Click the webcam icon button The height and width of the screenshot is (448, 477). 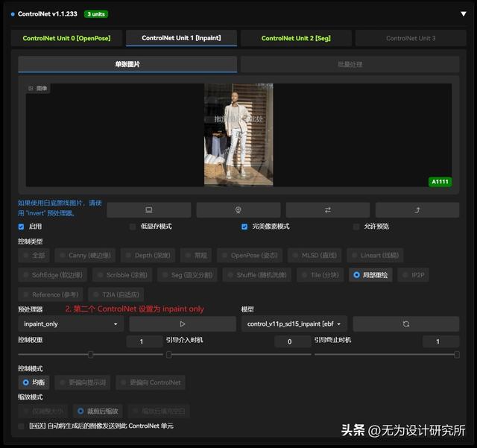click(238, 210)
